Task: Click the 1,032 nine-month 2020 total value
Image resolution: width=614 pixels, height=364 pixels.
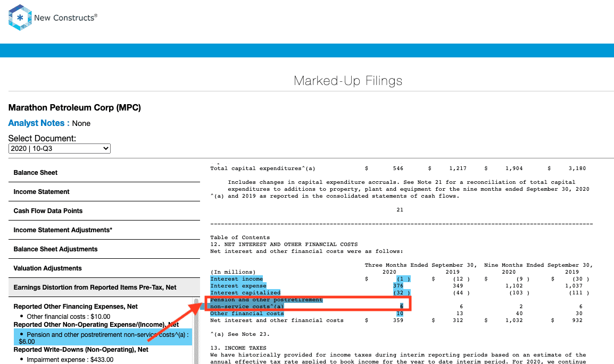Action: click(514, 320)
